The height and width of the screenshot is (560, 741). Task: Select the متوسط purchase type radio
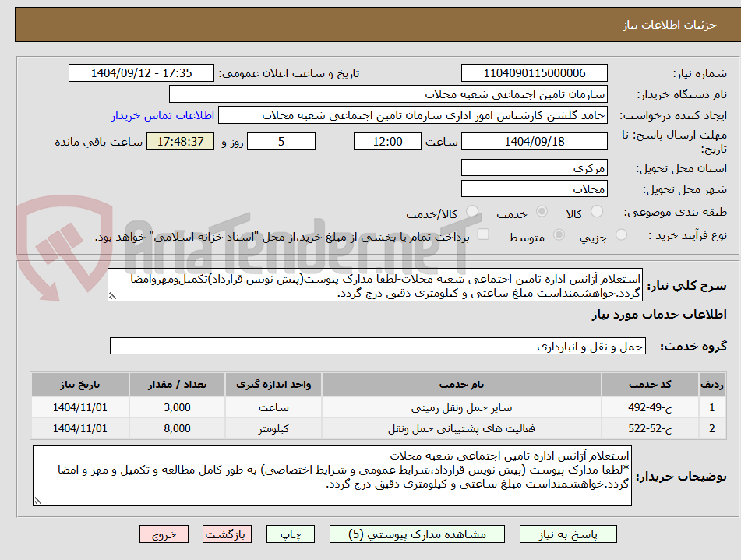559,234
